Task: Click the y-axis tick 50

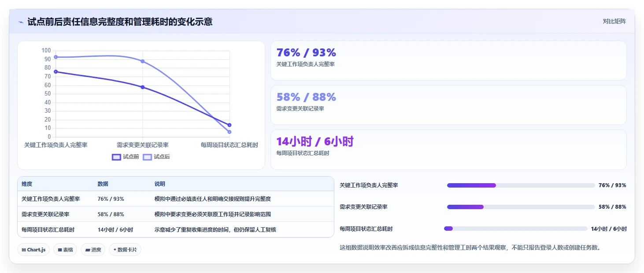Action: [x=48, y=94]
